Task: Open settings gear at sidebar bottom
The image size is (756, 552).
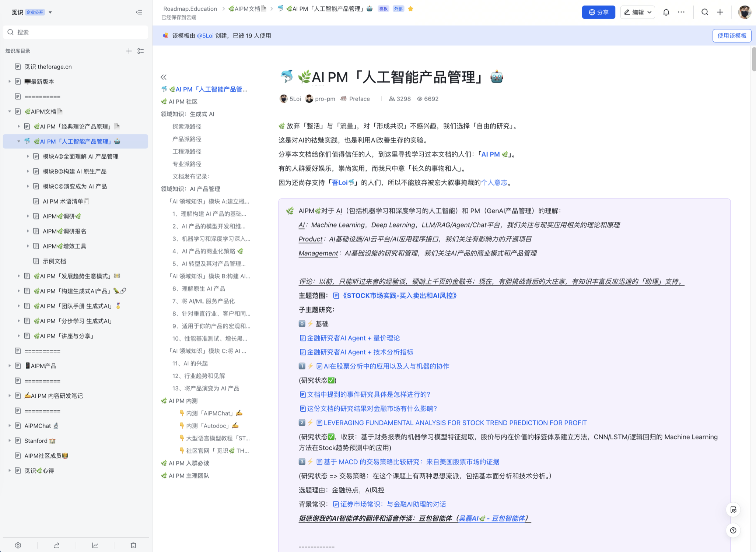Action: (18, 545)
